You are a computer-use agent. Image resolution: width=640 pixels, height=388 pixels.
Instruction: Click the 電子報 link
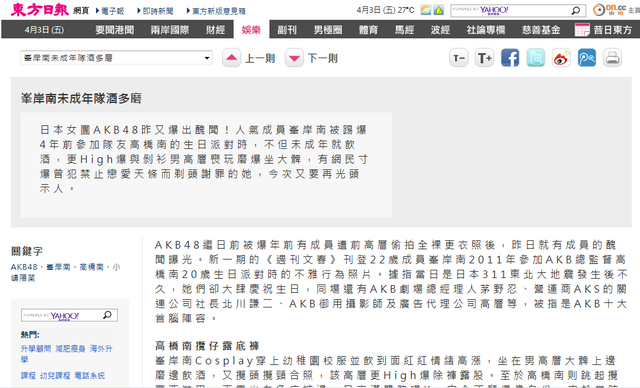pyautogui.click(x=112, y=11)
